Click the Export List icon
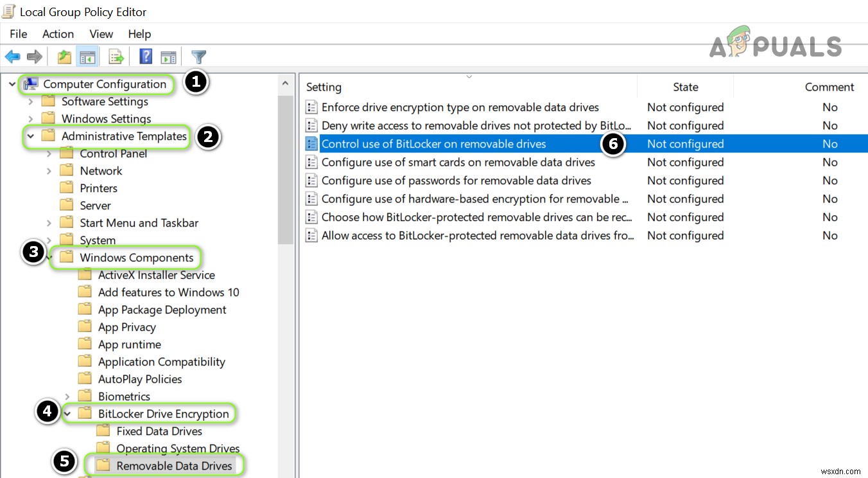The height and width of the screenshot is (478, 868). [116, 57]
